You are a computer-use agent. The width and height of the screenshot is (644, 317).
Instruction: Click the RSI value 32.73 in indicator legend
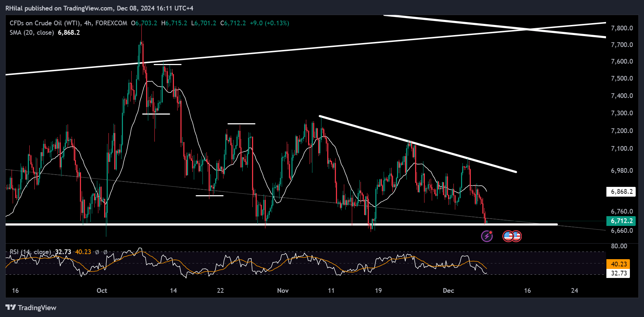[x=63, y=252]
